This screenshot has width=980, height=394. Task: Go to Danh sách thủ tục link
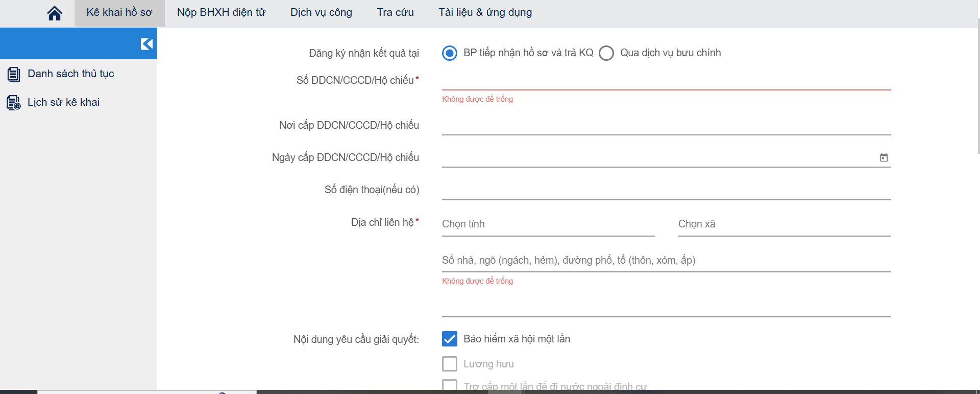coord(71,74)
